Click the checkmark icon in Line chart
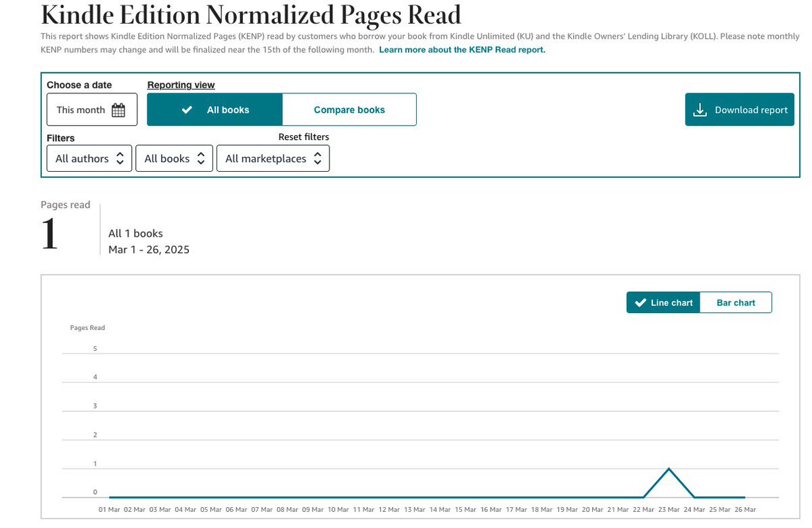This screenshot has height=528, width=812. click(640, 302)
